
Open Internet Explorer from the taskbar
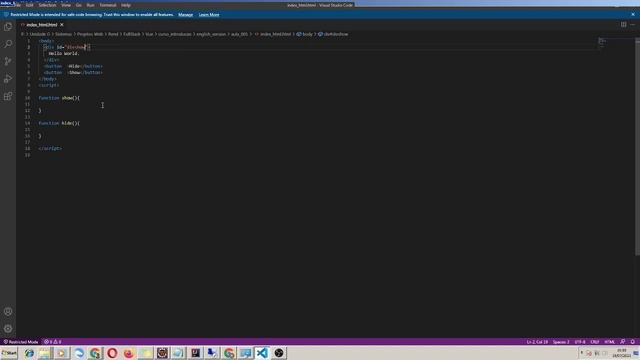coord(29,353)
